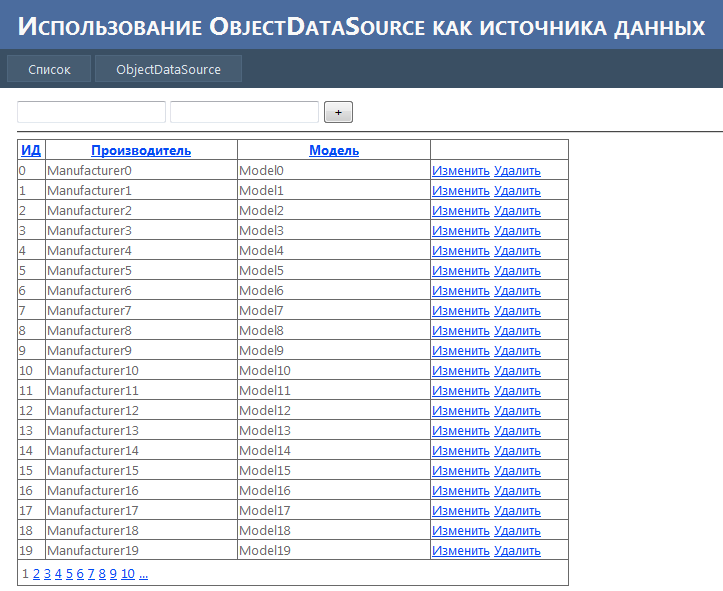The width and height of the screenshot is (723, 591).
Task: Click Удалить for Manufacturer7 row
Action: (x=517, y=310)
